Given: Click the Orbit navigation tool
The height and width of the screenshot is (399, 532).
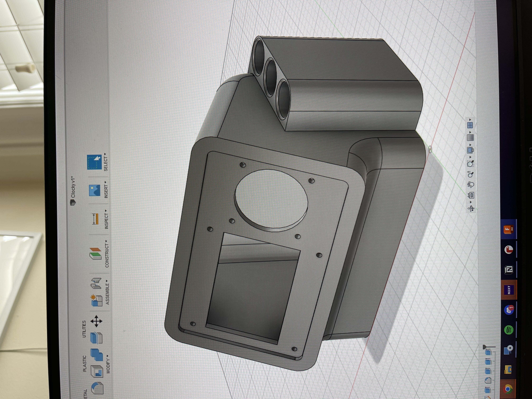Looking at the screenshot, I should (471, 208).
